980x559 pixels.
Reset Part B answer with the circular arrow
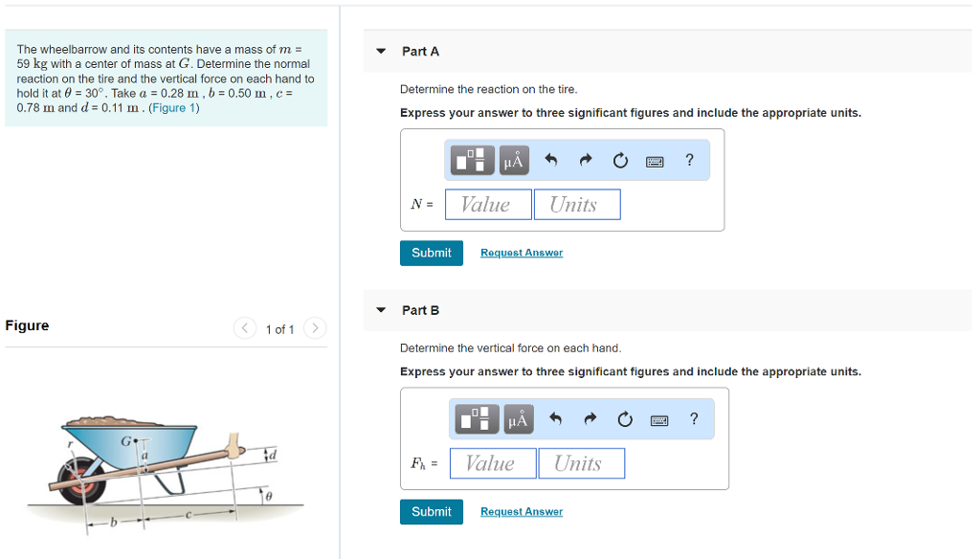click(624, 419)
